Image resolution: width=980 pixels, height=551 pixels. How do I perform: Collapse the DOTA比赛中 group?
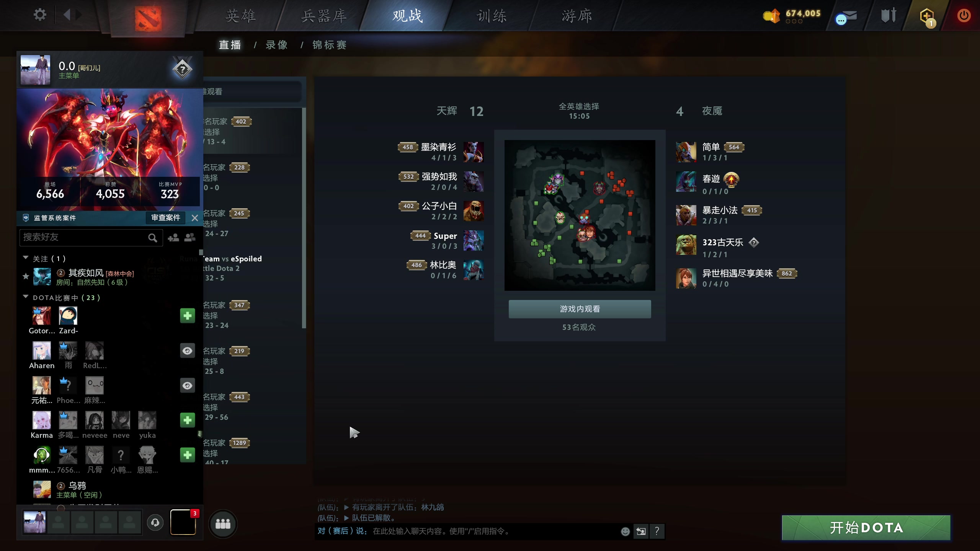click(x=26, y=297)
